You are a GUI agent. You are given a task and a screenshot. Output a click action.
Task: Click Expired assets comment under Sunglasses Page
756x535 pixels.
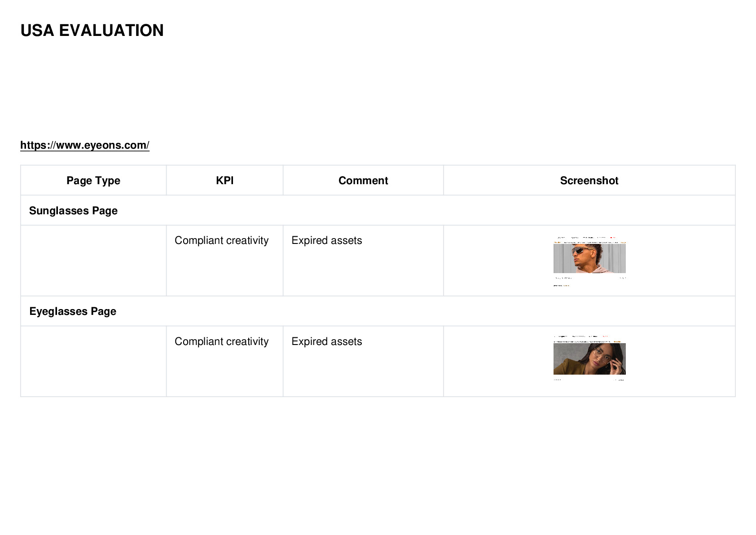coord(327,241)
